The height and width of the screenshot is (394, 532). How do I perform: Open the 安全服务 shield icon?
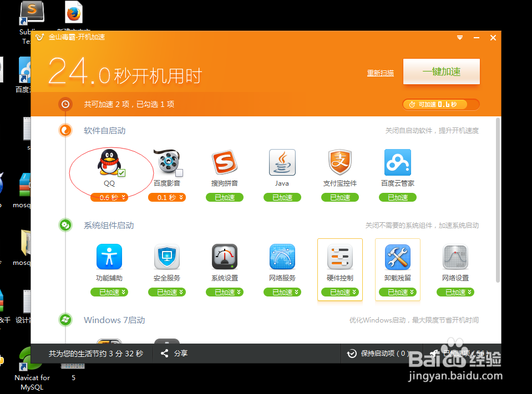tap(167, 257)
